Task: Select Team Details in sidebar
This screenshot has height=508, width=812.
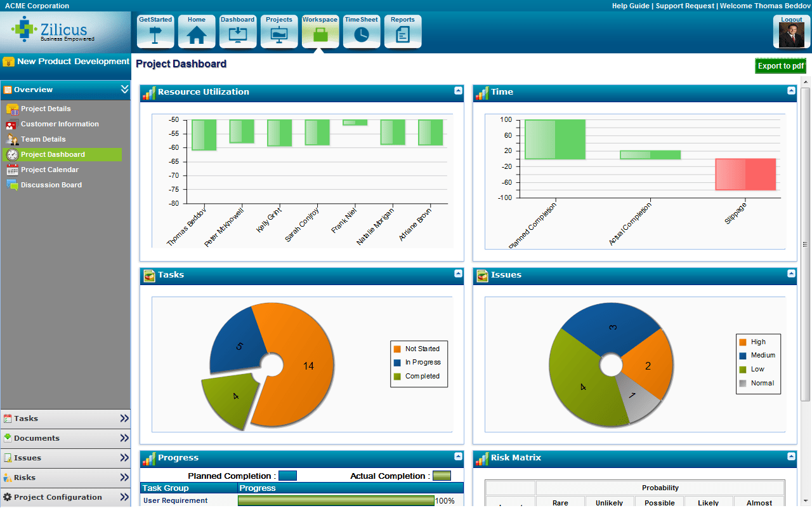Action: click(43, 139)
